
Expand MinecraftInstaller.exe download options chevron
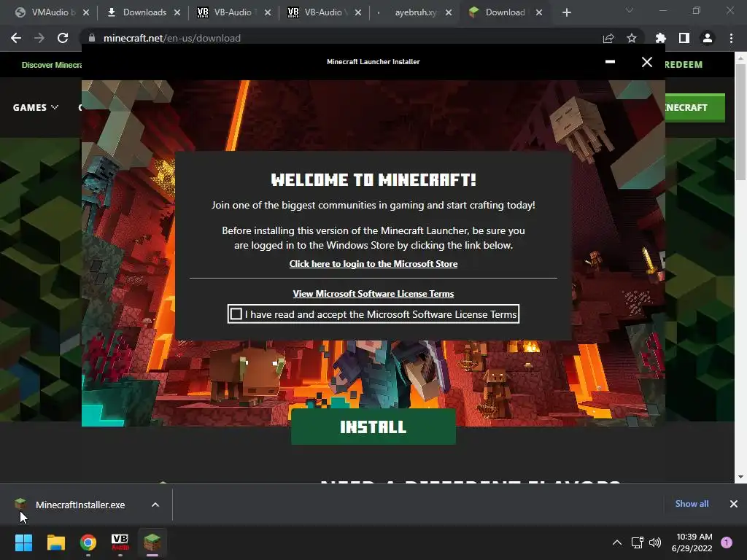(x=155, y=505)
